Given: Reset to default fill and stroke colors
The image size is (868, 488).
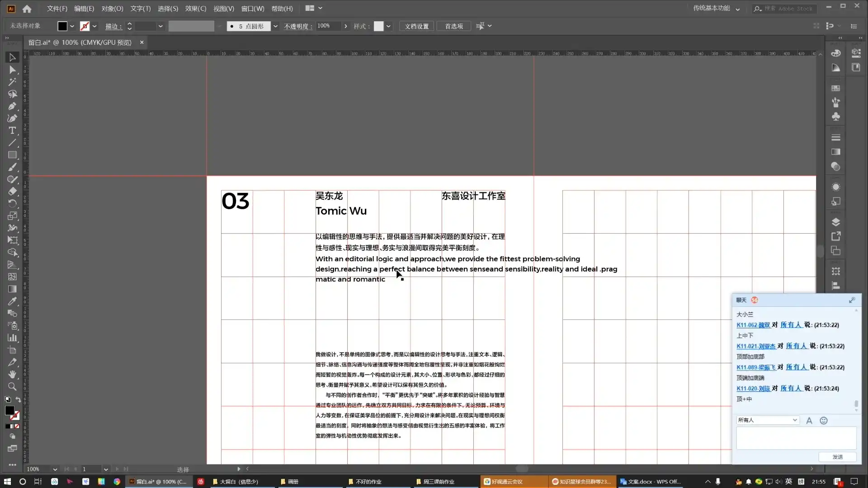Looking at the screenshot, I should [7, 399].
